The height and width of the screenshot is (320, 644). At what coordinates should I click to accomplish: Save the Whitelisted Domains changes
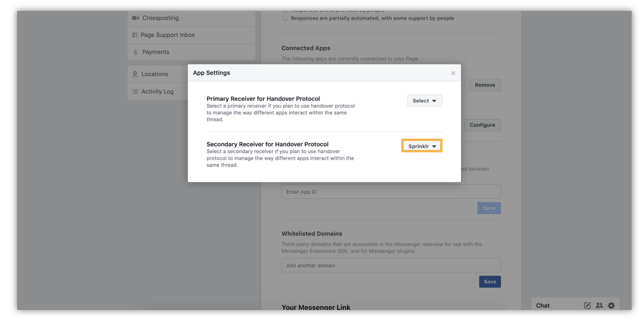(x=489, y=282)
